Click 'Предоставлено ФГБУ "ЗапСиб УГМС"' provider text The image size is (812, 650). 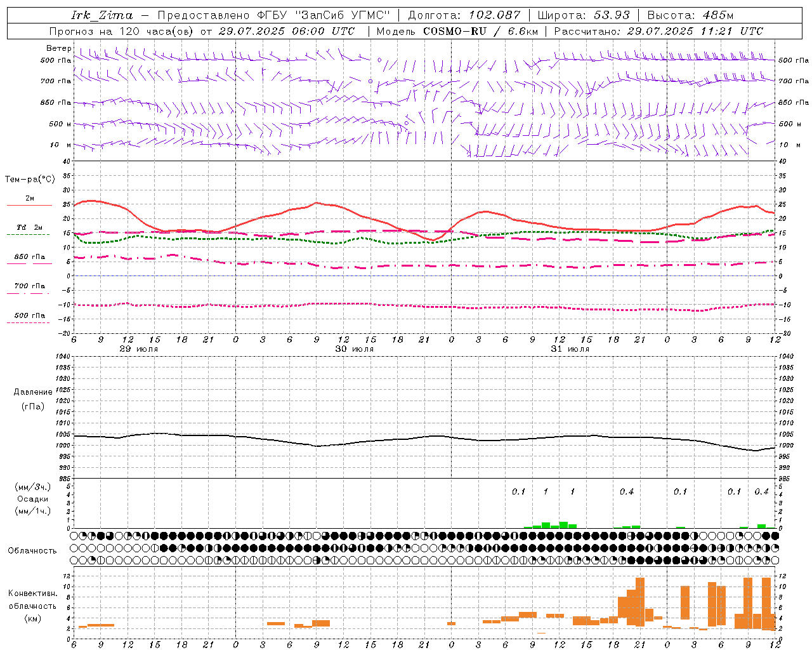[x=273, y=15]
